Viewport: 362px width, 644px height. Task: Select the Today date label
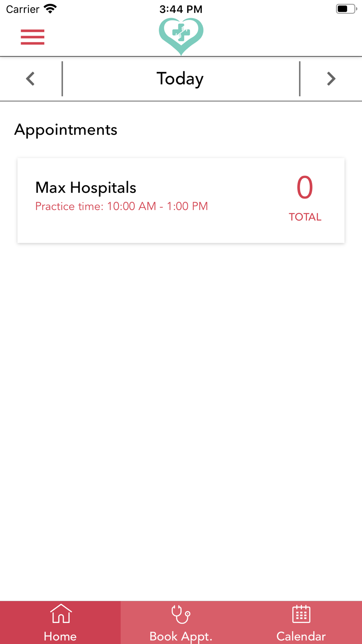pos(180,79)
